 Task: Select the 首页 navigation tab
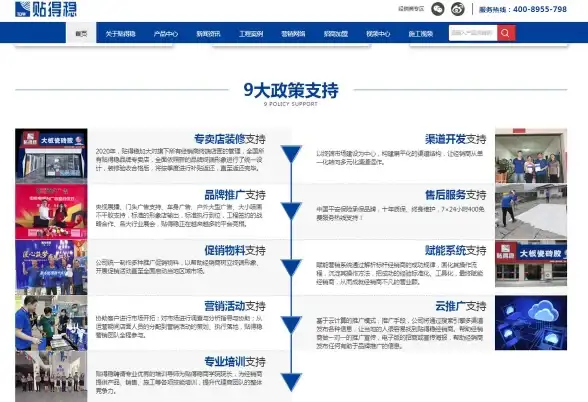point(81,34)
